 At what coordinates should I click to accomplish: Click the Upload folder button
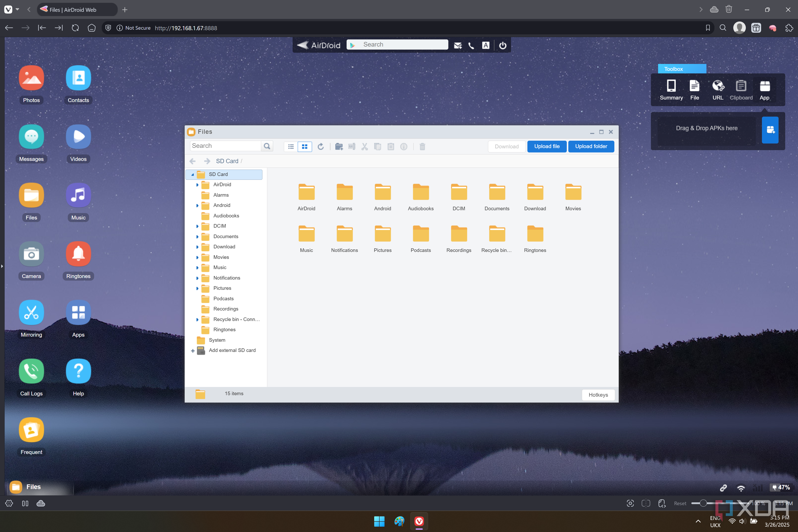591,146
